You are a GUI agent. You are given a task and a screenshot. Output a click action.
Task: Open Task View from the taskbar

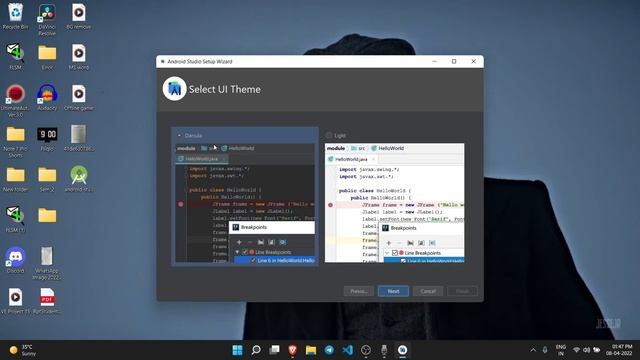coord(274,350)
